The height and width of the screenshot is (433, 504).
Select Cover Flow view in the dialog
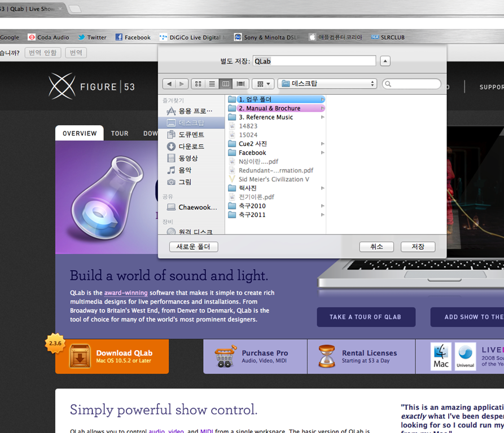(x=240, y=84)
